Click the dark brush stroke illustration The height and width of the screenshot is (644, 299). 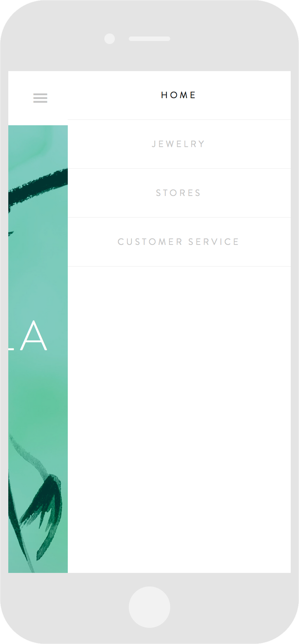[38, 186]
